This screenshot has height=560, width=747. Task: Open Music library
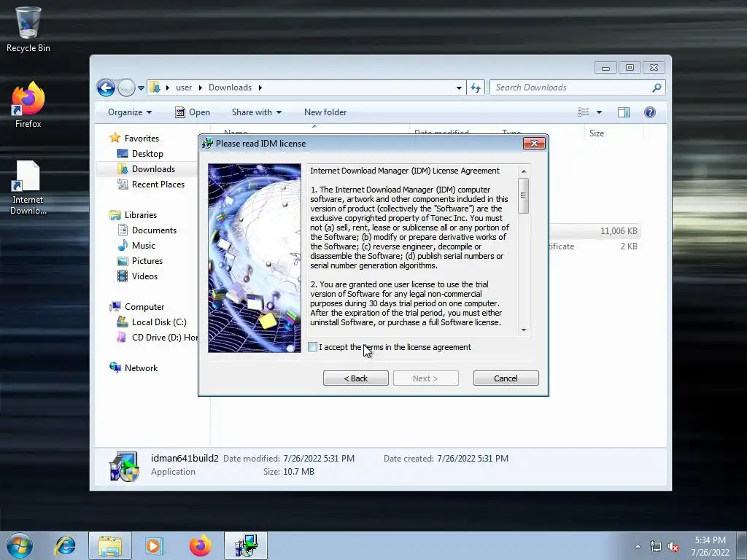point(144,246)
